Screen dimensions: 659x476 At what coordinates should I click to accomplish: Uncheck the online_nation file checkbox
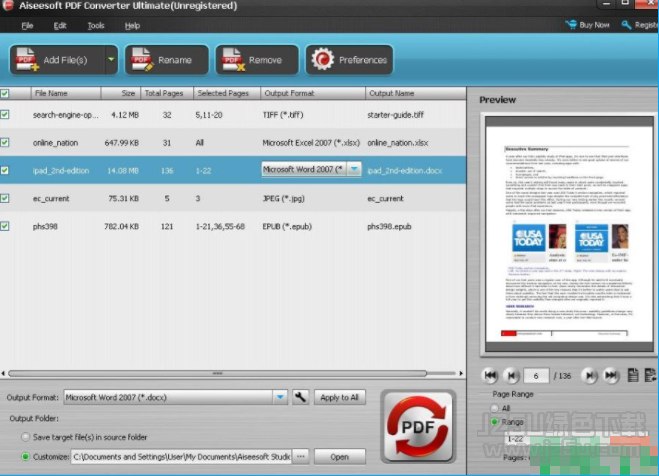tap(5, 142)
